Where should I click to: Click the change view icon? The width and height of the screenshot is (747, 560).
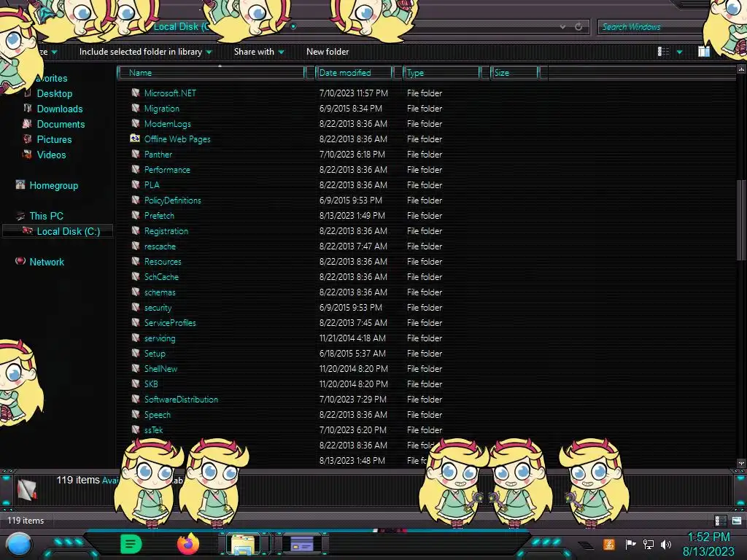pyautogui.click(x=663, y=52)
